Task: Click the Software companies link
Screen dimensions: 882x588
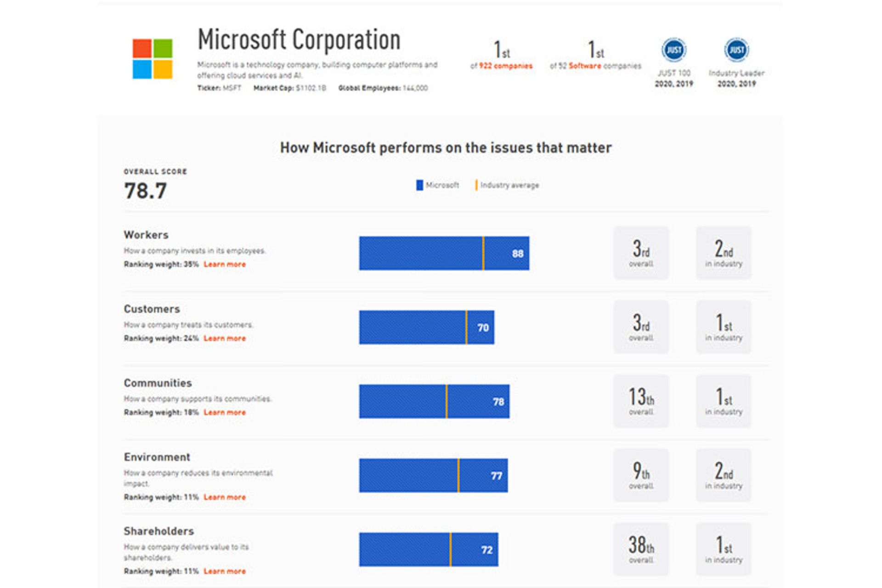Action: point(585,66)
